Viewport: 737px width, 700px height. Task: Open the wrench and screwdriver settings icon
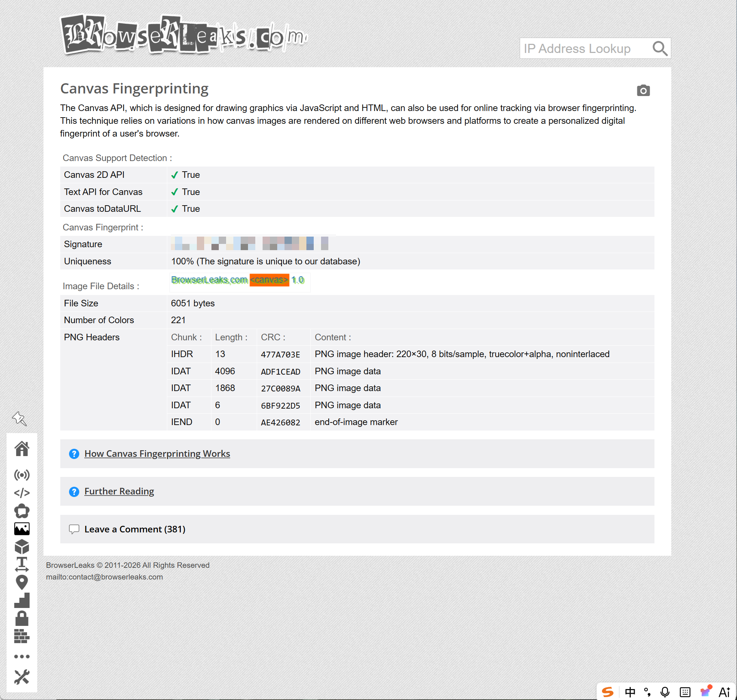click(x=22, y=677)
